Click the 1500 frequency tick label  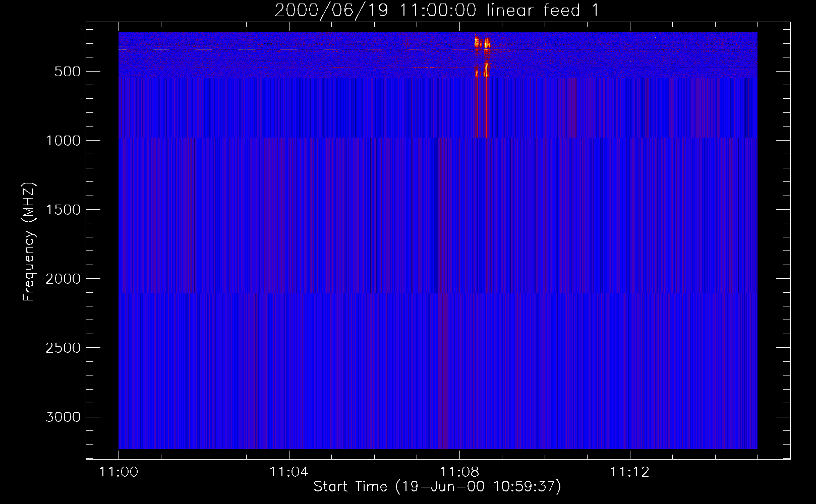tap(63, 210)
